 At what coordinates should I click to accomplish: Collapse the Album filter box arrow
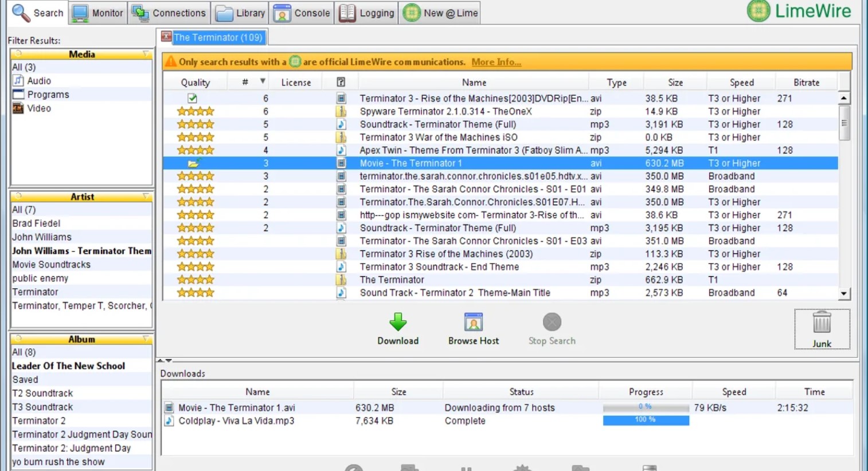[146, 339]
